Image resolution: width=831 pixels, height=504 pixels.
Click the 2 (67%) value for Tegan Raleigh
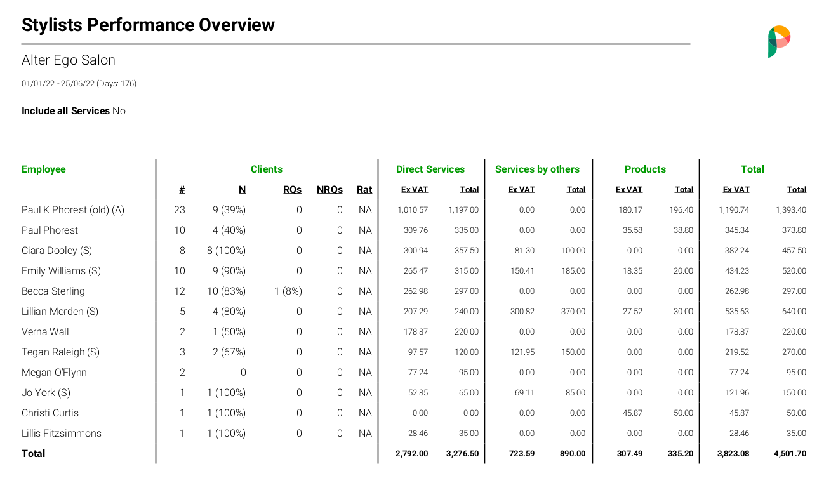[229, 352]
